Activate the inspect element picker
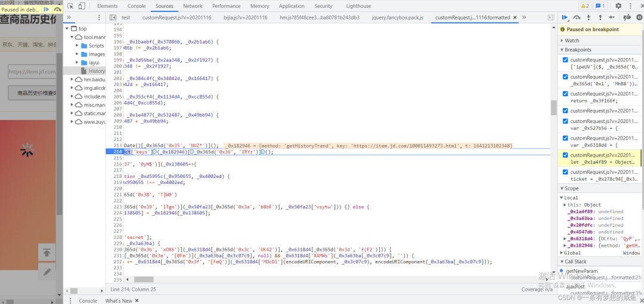 [x=70, y=6]
